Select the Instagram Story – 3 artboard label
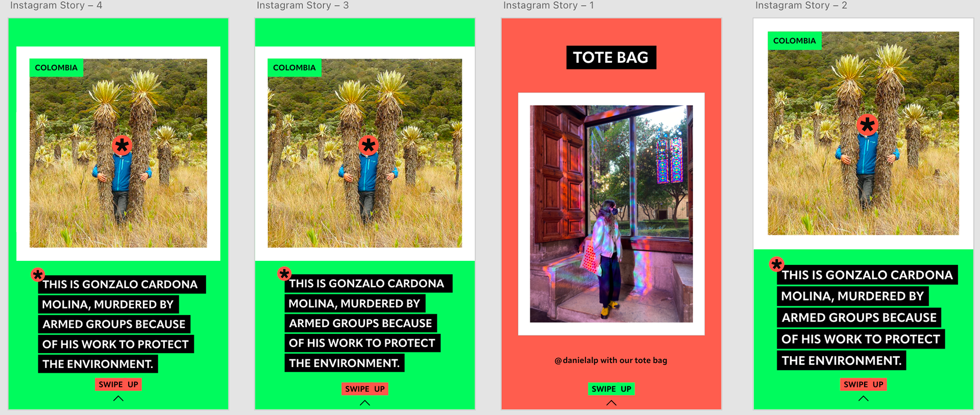The image size is (980, 415). tap(303, 6)
